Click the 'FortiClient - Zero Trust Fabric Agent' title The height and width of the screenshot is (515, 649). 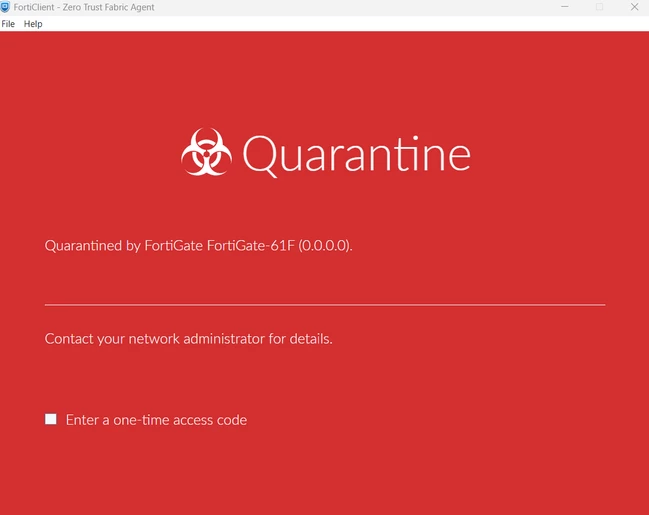pos(84,7)
